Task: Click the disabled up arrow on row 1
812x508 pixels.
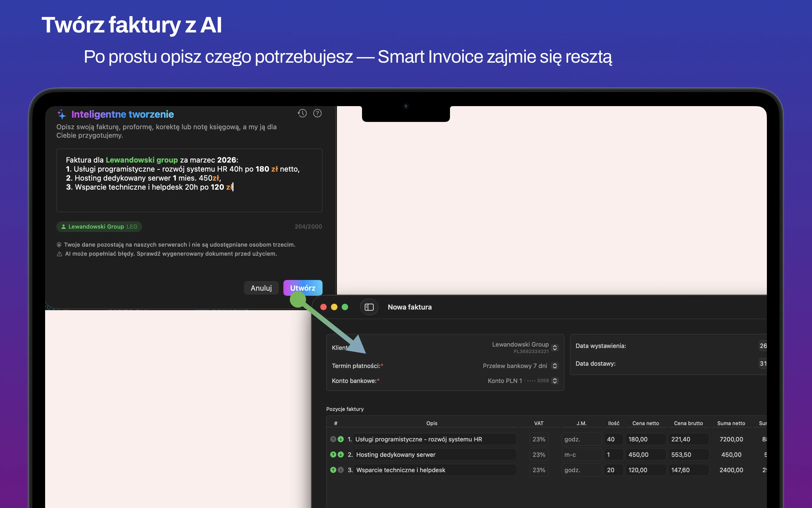Action: tap(333, 439)
